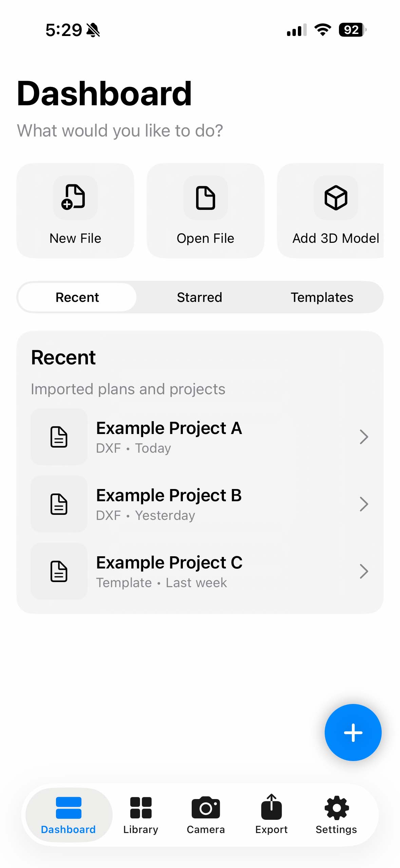Screen dimensions: 400x868
Task: Tap the battery indicator in status bar
Action: 352,30
